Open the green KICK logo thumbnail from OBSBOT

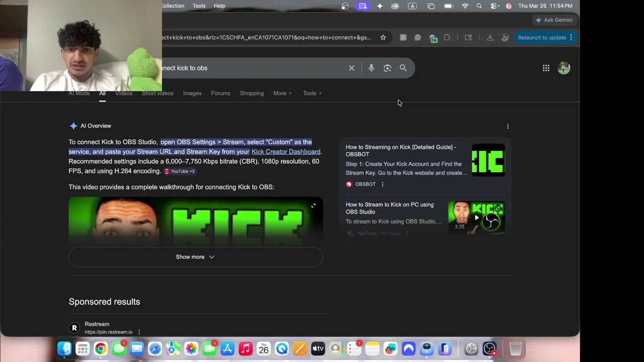click(x=489, y=160)
